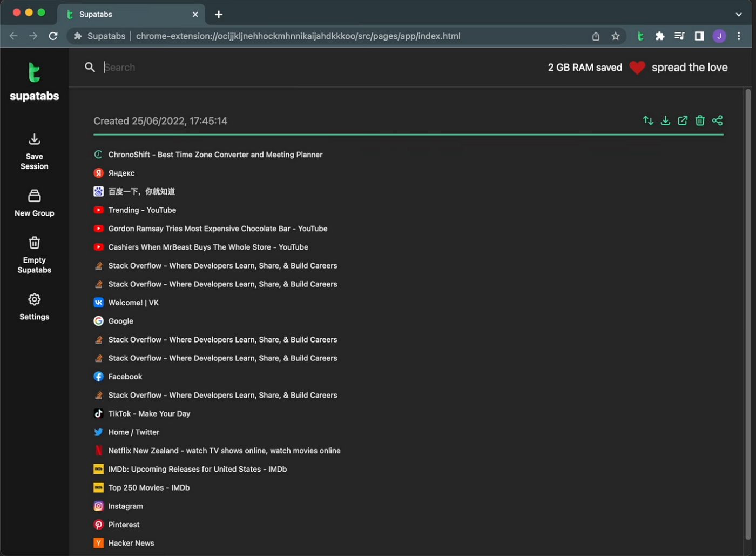Share the session via share icon

[x=717, y=120]
